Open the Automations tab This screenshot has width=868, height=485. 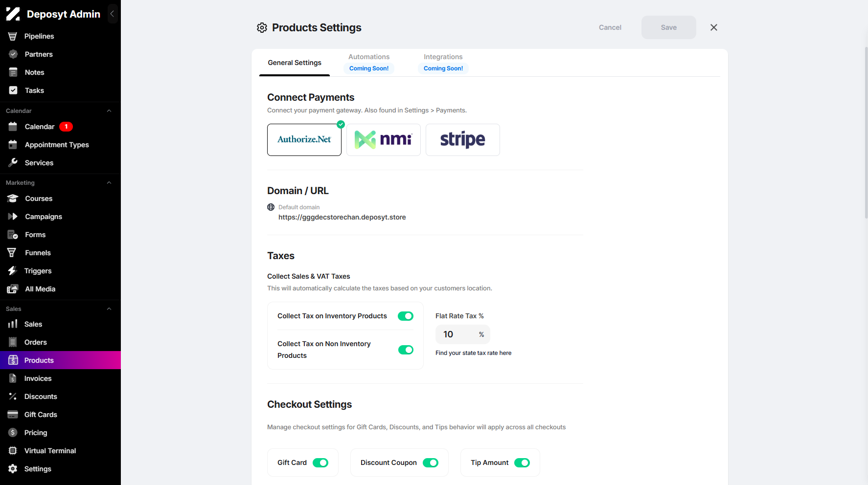coord(369,63)
